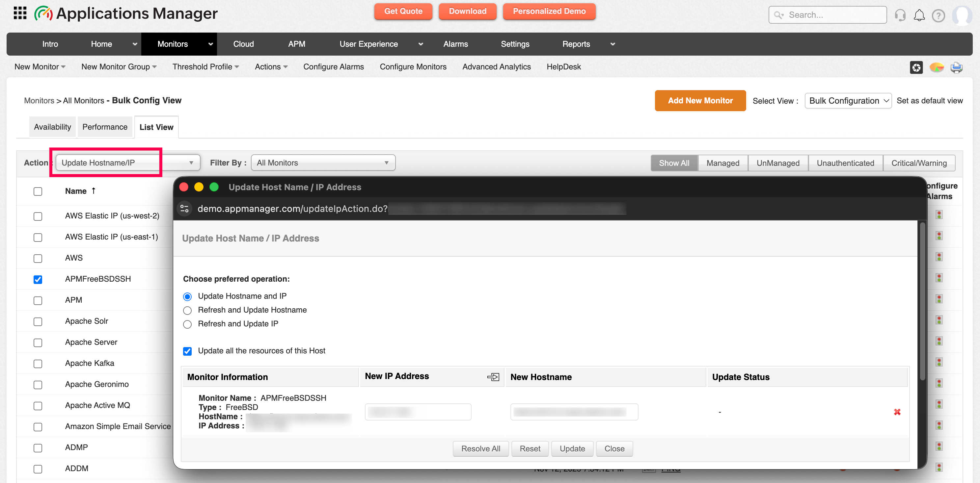980x483 pixels.
Task: Open the Alarms nav tab
Action: (x=455, y=44)
